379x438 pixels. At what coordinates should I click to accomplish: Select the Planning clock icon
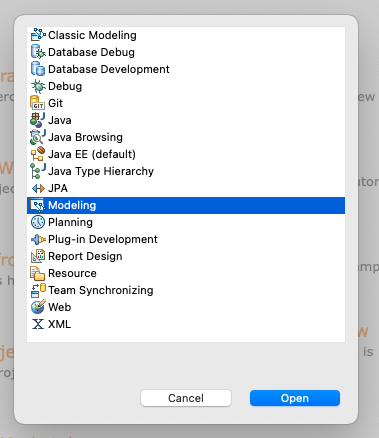pos(38,222)
